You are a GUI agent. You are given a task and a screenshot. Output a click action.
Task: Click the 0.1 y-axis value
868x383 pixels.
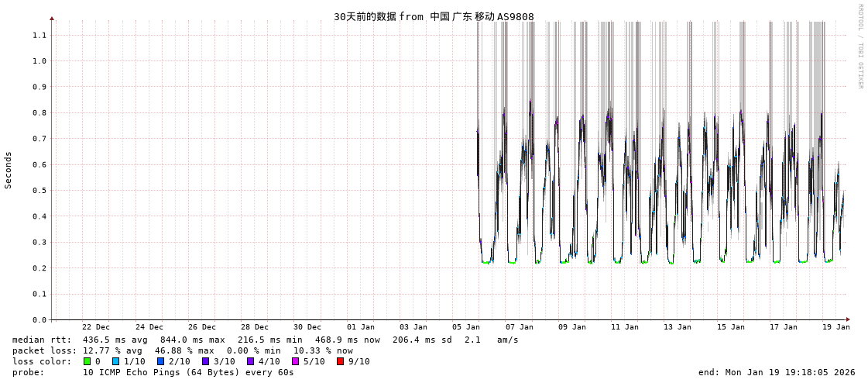coord(39,294)
